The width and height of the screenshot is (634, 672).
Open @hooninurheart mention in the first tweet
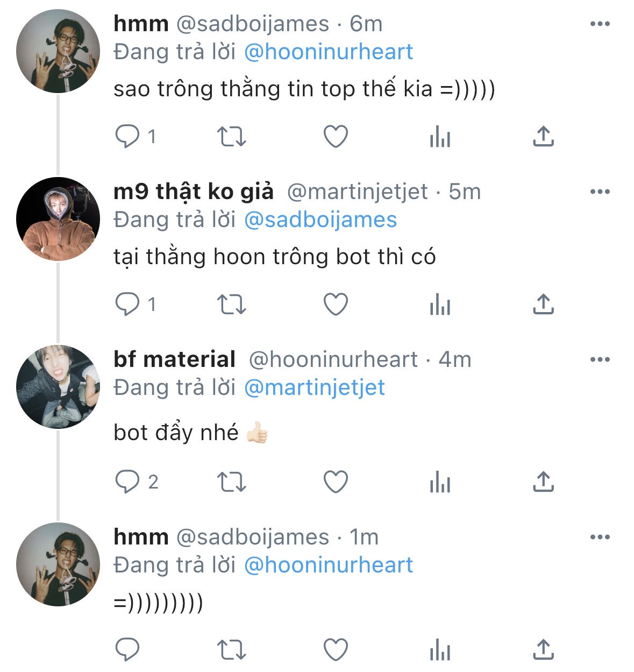tap(329, 52)
